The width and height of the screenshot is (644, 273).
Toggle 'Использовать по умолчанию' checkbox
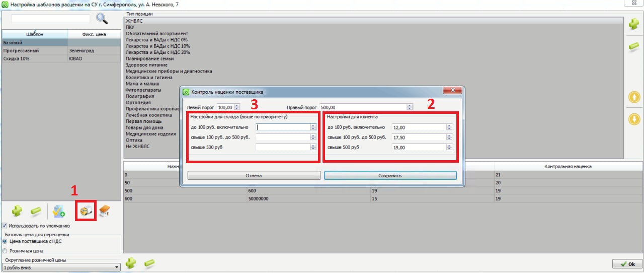click(x=5, y=226)
